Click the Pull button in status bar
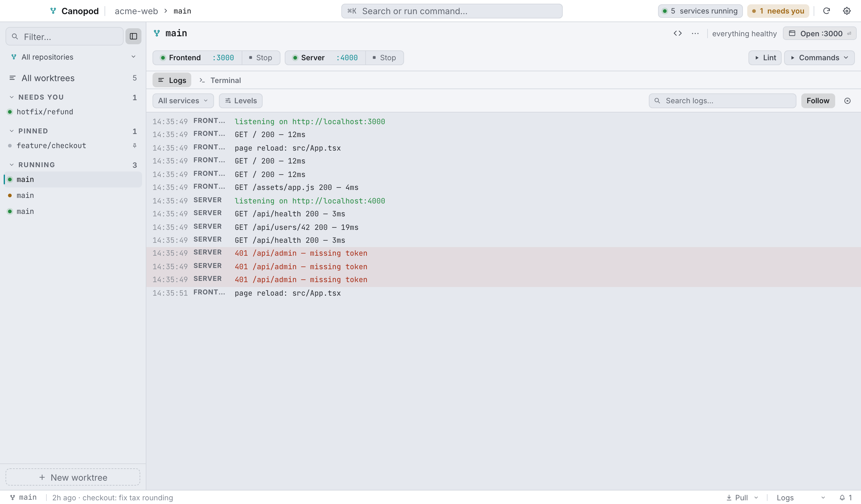This screenshot has width=861, height=504. [737, 498]
